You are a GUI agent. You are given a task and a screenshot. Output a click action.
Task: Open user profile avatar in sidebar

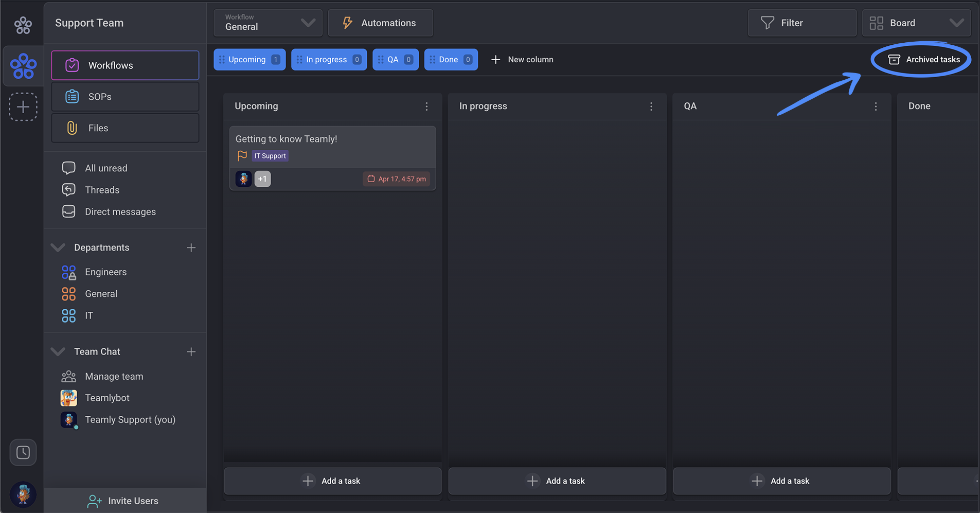[x=23, y=494]
